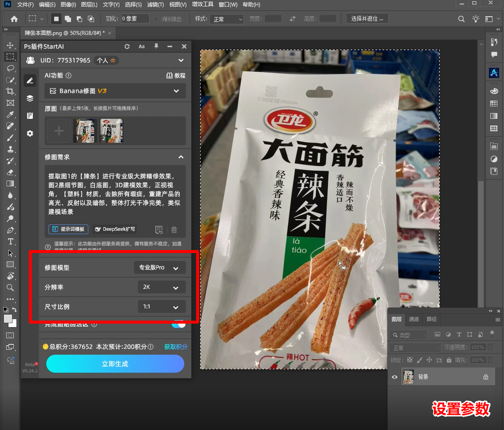Toggle visibility of 背景 layer
504x430 pixels.
(395, 377)
